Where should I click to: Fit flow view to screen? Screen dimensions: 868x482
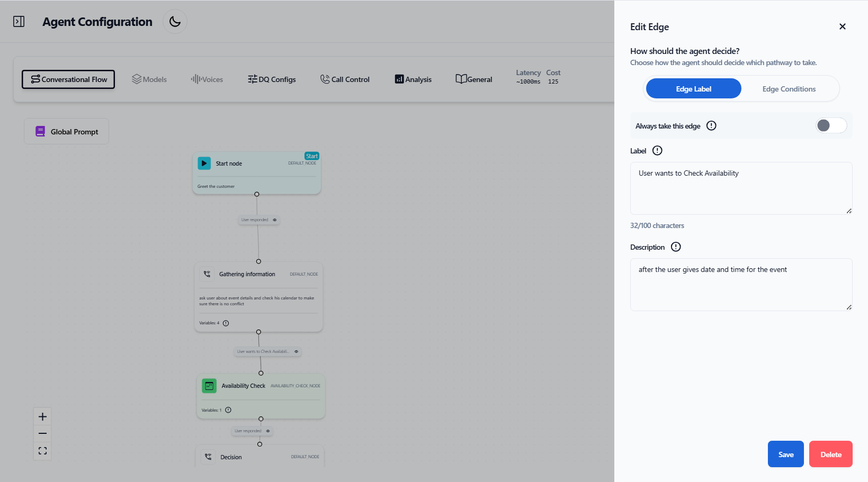click(42, 451)
